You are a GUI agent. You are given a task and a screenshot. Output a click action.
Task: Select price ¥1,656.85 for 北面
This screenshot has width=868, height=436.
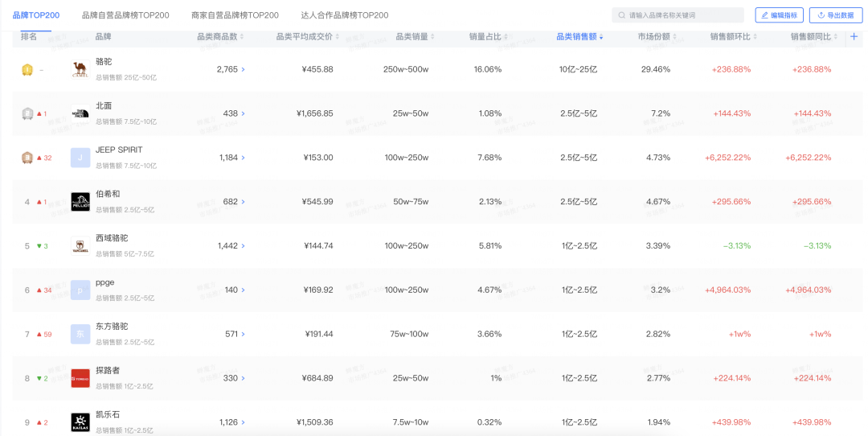point(315,113)
